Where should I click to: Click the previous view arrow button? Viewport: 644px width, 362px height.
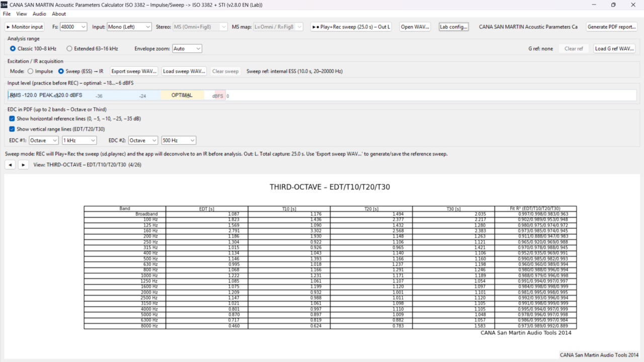(x=10, y=164)
